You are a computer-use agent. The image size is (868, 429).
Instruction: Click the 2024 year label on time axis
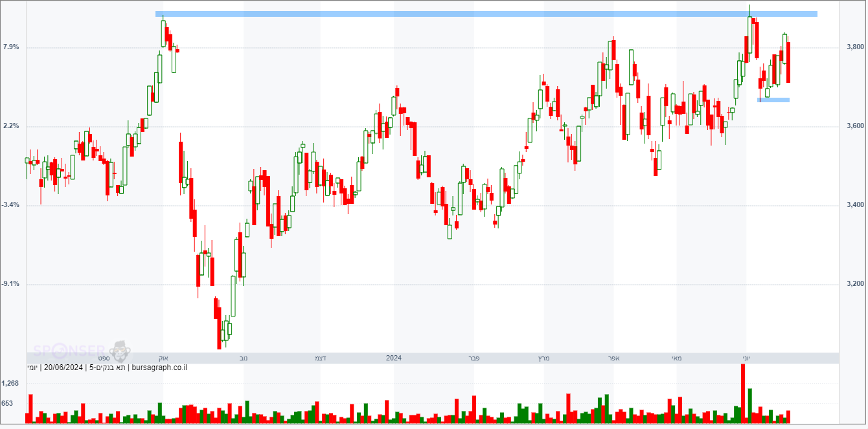[394, 358]
